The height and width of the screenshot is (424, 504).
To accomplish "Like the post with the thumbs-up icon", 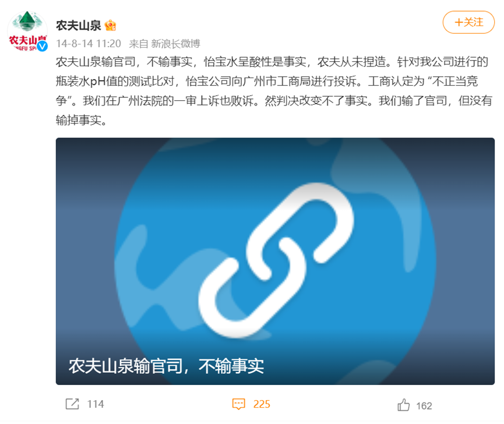I will pos(403,405).
